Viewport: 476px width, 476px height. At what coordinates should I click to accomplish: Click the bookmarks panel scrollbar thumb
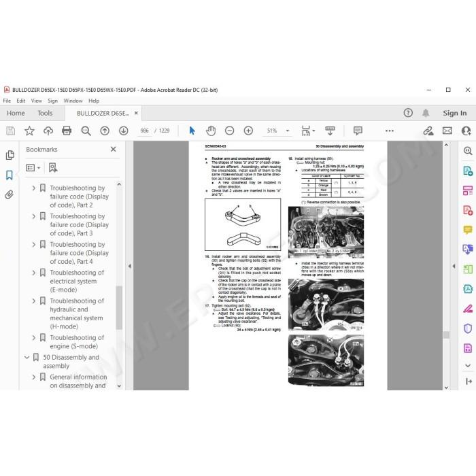click(119, 307)
